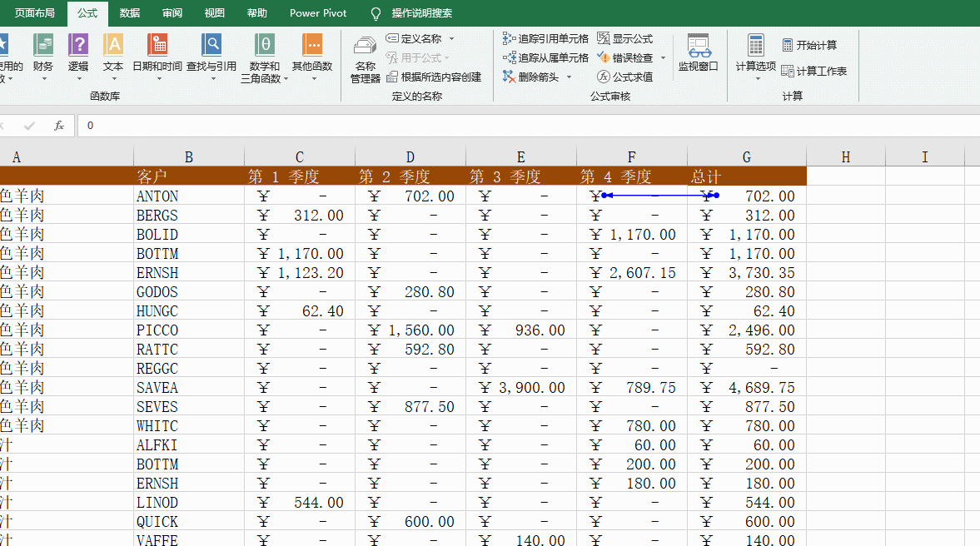
Task: Switch to the 审阅 tab
Action: coord(172,13)
